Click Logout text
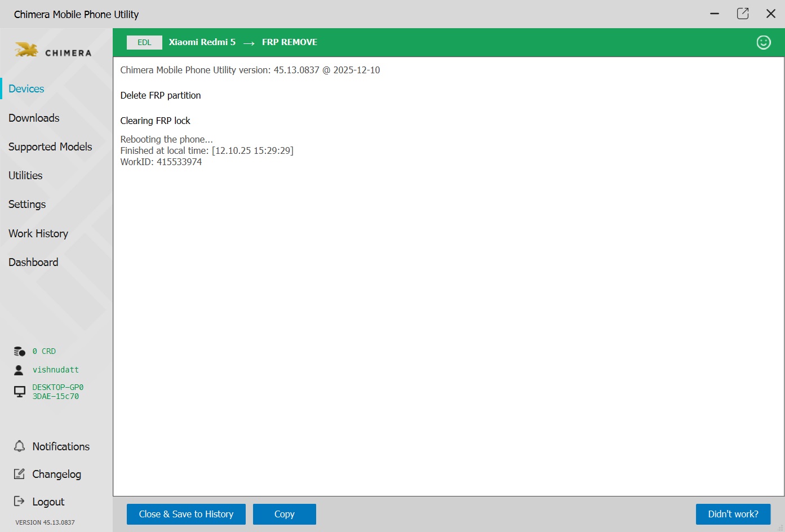 pyautogui.click(x=48, y=502)
